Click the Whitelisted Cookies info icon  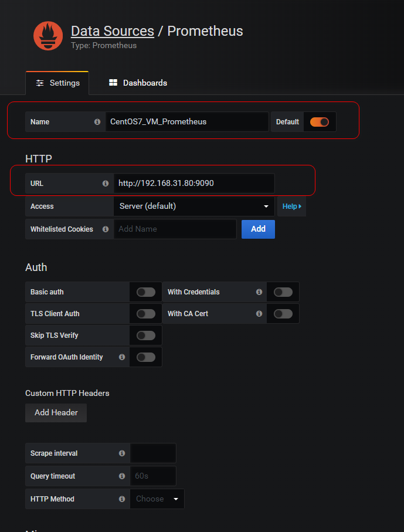point(106,229)
